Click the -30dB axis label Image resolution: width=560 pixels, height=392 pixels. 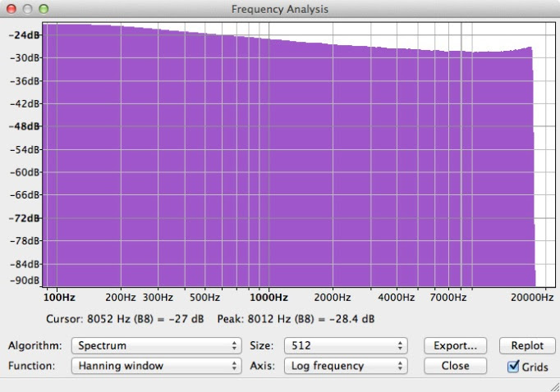click(25, 57)
